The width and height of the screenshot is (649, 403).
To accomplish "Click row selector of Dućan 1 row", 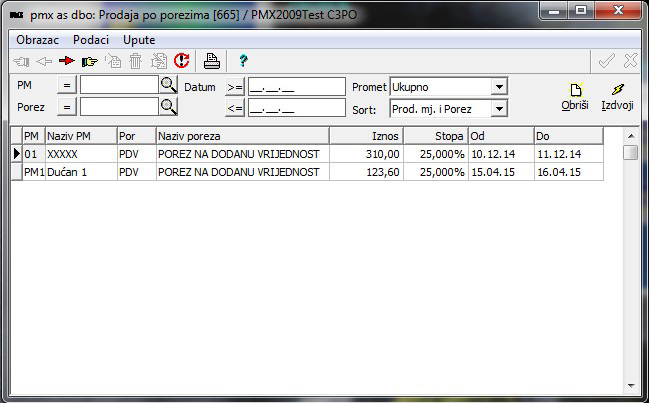I will pos(17,172).
